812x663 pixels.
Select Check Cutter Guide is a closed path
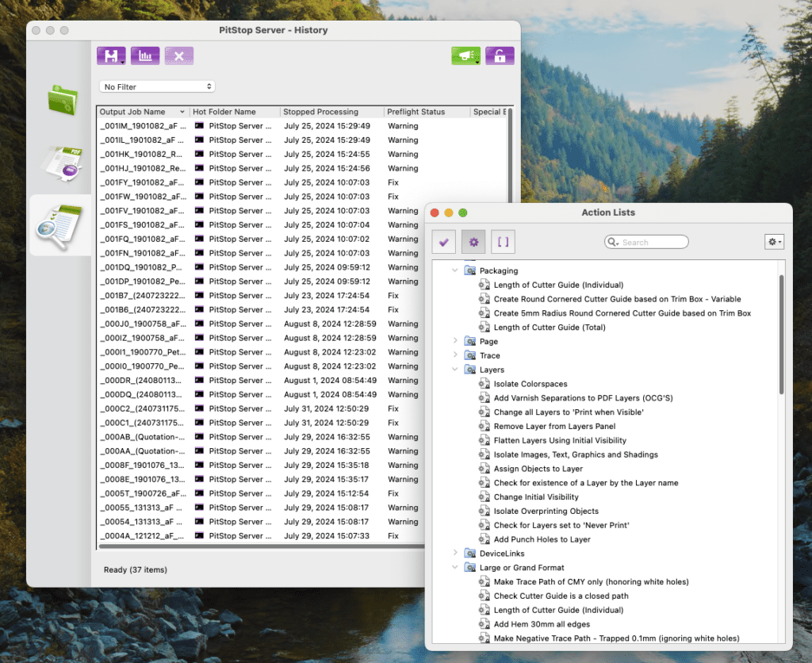[561, 596]
